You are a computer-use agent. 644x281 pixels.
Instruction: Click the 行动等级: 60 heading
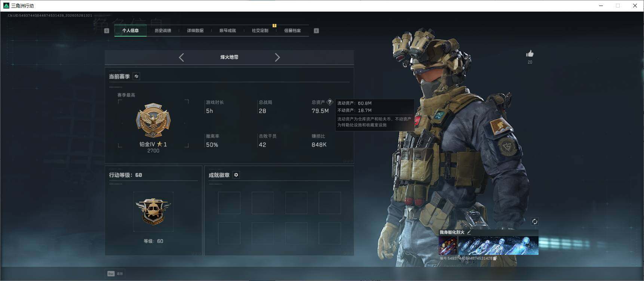coord(126,175)
